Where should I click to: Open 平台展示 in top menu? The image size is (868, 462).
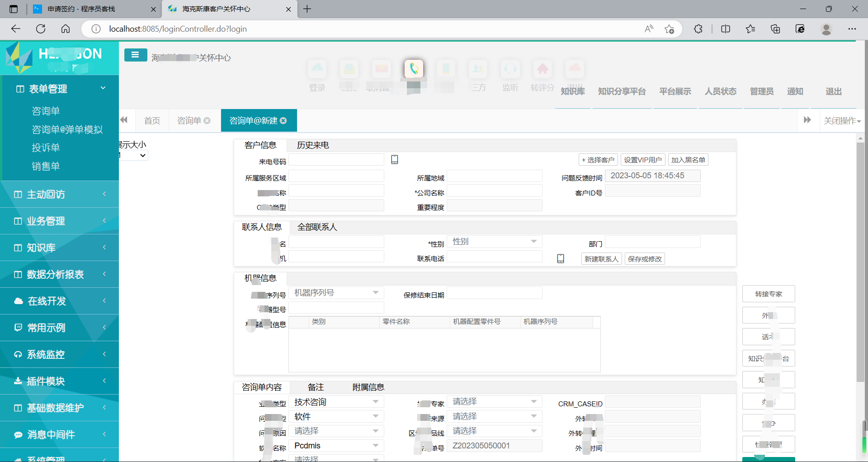coord(675,91)
